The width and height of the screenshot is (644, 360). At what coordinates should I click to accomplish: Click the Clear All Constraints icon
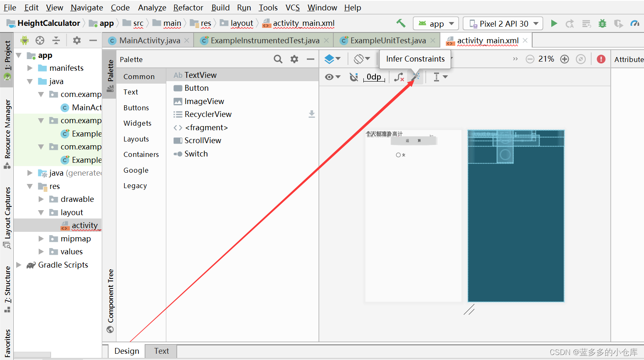tap(399, 77)
